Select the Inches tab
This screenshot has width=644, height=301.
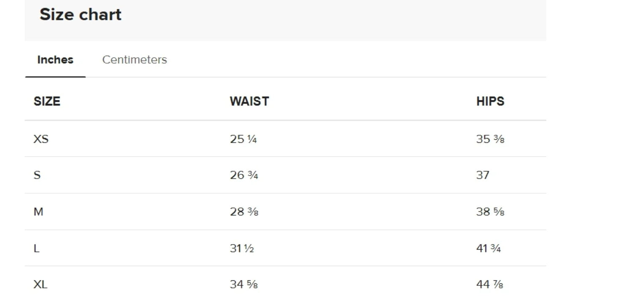tap(55, 60)
